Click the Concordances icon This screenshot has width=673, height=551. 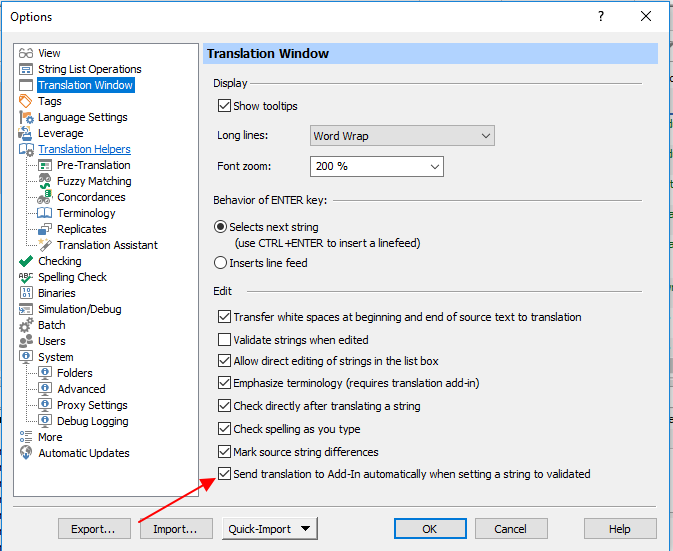pos(45,197)
